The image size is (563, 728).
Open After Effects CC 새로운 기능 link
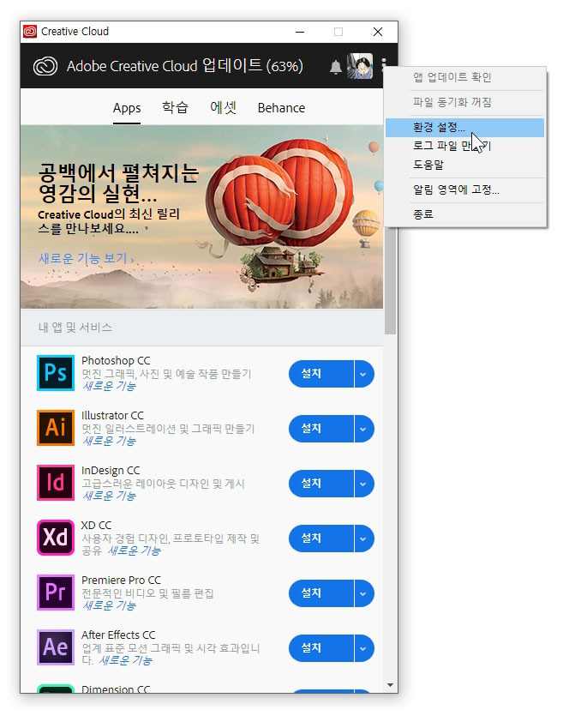pyautogui.click(x=125, y=660)
